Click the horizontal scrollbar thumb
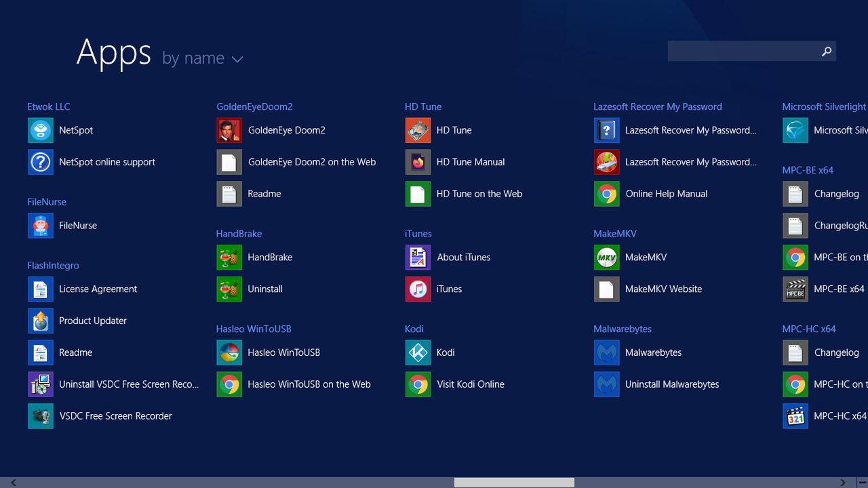868x488 pixels. click(514, 483)
